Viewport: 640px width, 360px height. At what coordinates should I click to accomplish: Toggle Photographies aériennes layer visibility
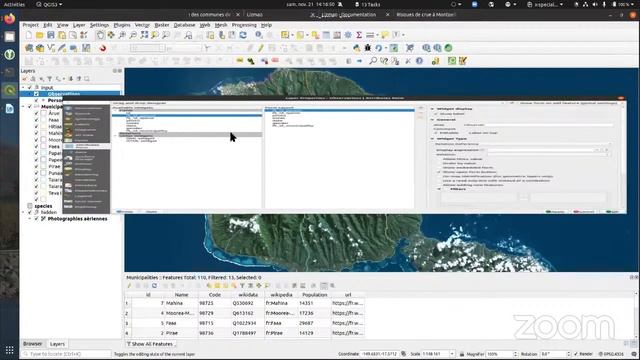36,219
